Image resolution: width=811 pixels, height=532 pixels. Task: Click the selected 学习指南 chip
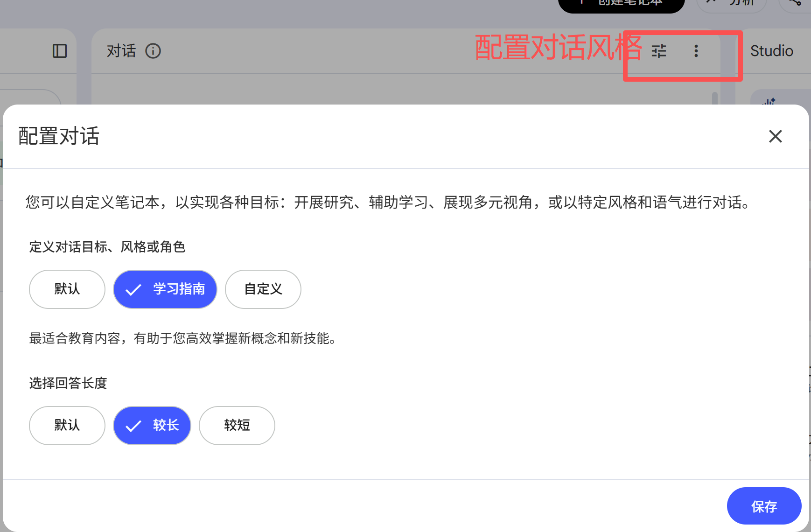[x=165, y=289]
